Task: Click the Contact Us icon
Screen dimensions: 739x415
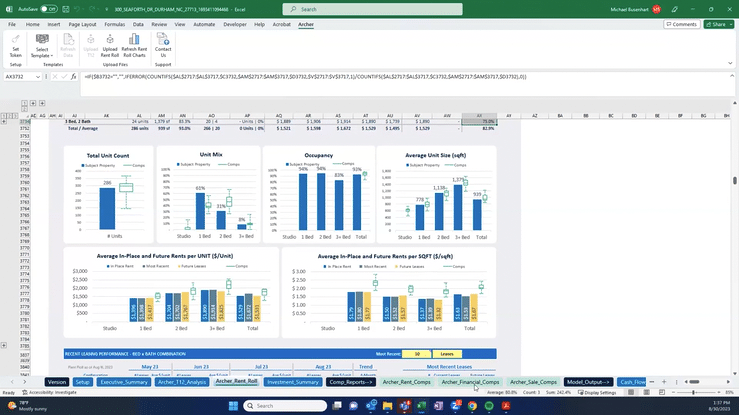Action: (163, 46)
